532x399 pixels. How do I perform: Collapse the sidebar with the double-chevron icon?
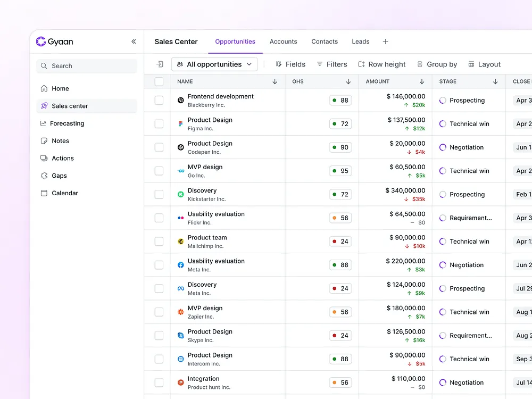tap(134, 41)
